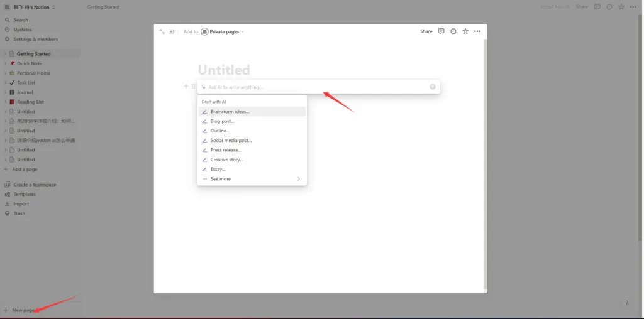Favorite the page with the modal star icon
The width and height of the screenshot is (644, 319).
[465, 31]
